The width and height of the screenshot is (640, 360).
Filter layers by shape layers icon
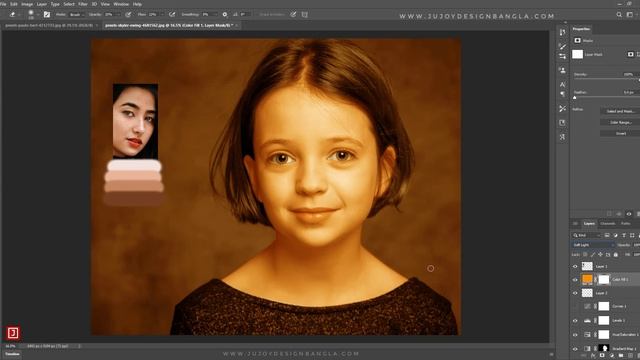point(632,236)
